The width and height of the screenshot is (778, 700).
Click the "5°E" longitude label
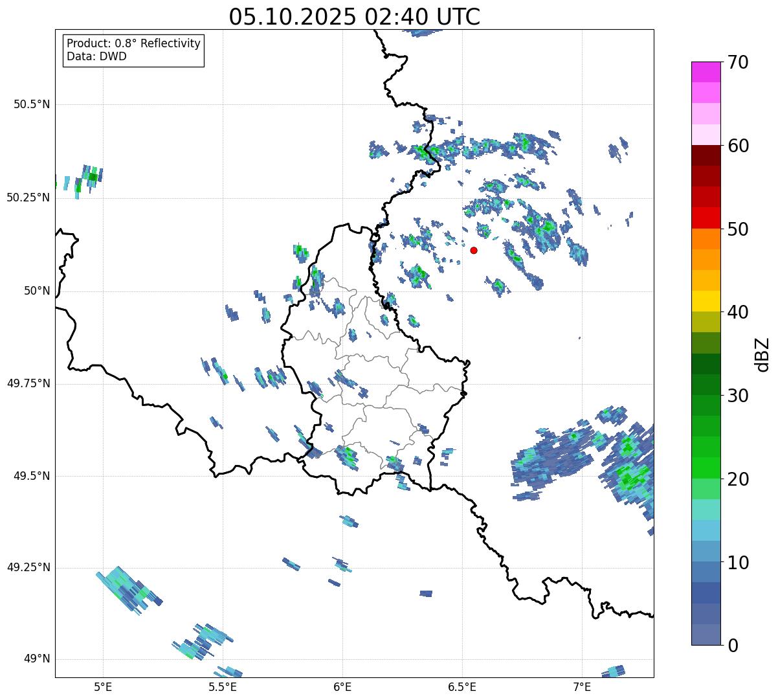tap(103, 686)
